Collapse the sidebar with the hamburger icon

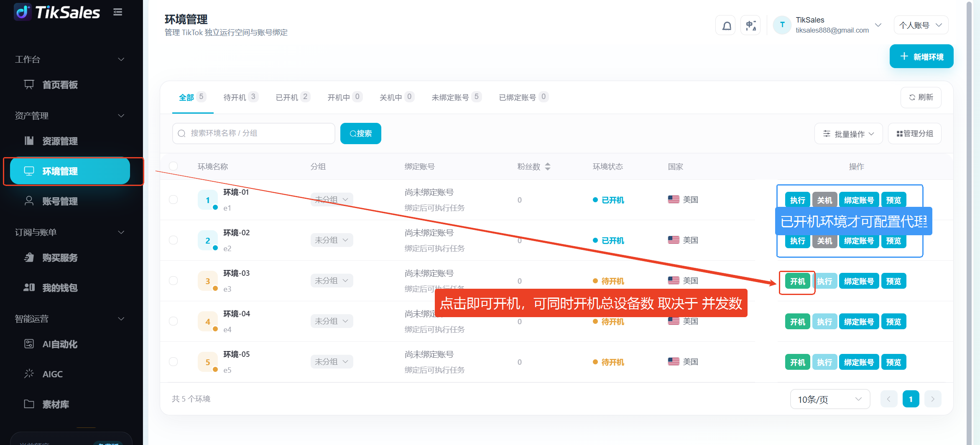pyautogui.click(x=118, y=12)
